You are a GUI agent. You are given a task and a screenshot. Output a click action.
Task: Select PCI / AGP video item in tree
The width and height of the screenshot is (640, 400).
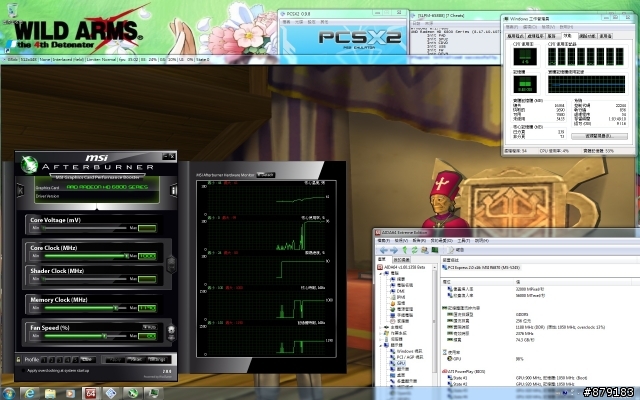coord(407,357)
